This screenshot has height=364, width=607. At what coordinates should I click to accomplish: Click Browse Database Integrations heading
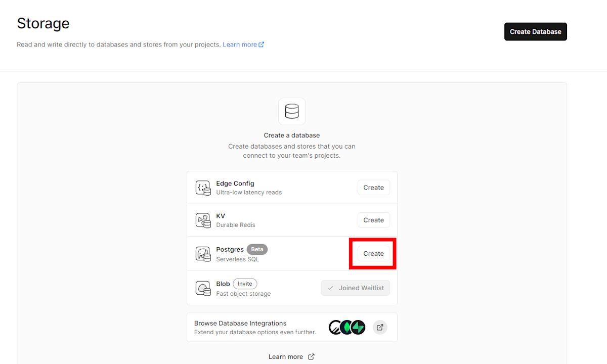pyautogui.click(x=240, y=323)
